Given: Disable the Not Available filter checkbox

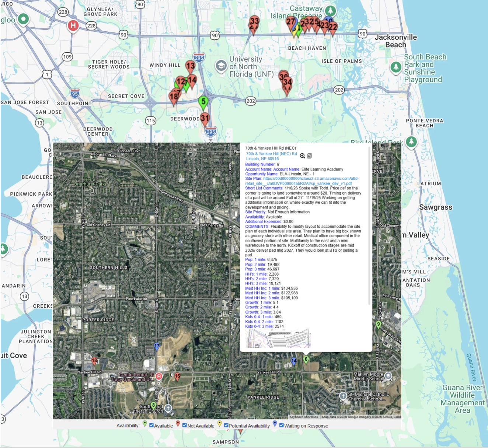Looking at the screenshot, I should pyautogui.click(x=185, y=426).
